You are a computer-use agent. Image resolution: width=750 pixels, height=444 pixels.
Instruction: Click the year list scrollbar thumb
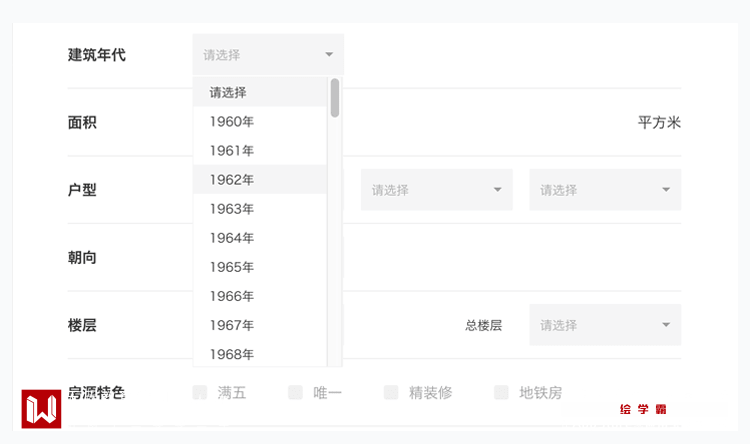click(335, 98)
